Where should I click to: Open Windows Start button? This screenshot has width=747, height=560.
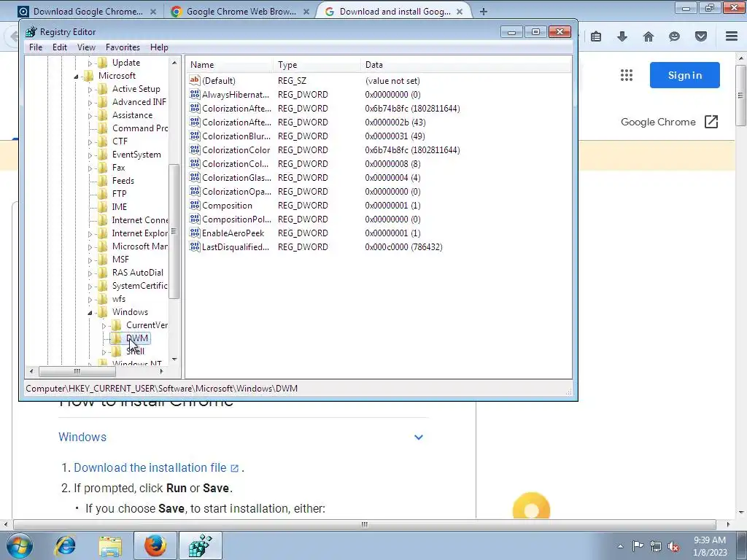(20, 546)
